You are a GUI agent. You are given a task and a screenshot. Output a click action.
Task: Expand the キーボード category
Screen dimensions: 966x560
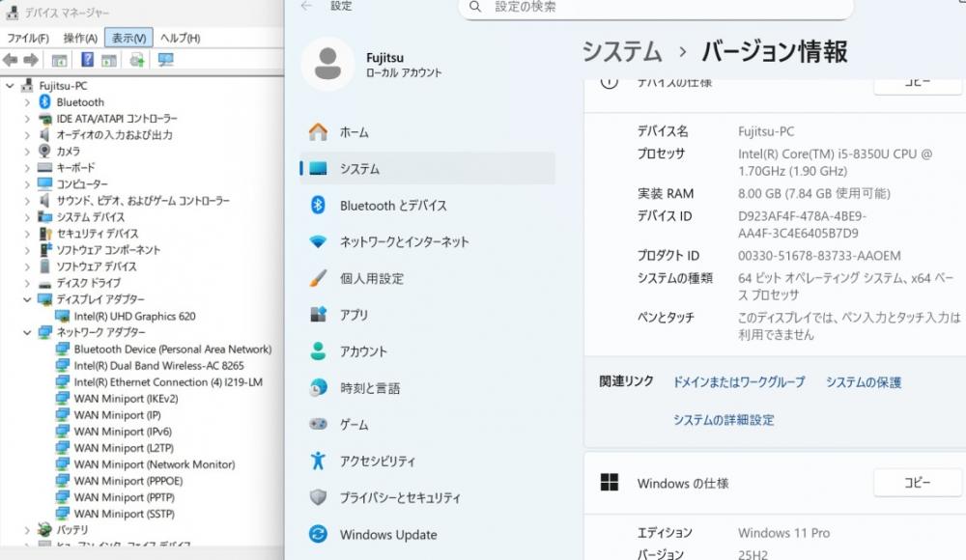pos(27,168)
